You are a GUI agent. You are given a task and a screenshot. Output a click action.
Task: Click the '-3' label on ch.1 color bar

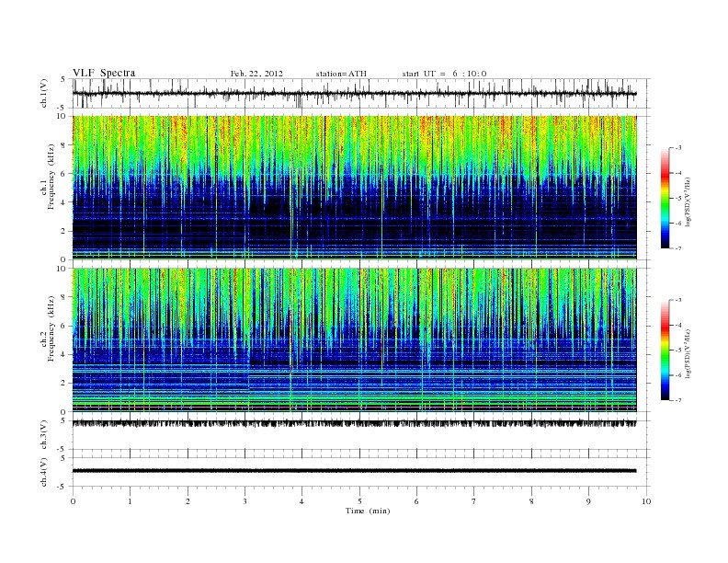pos(677,148)
